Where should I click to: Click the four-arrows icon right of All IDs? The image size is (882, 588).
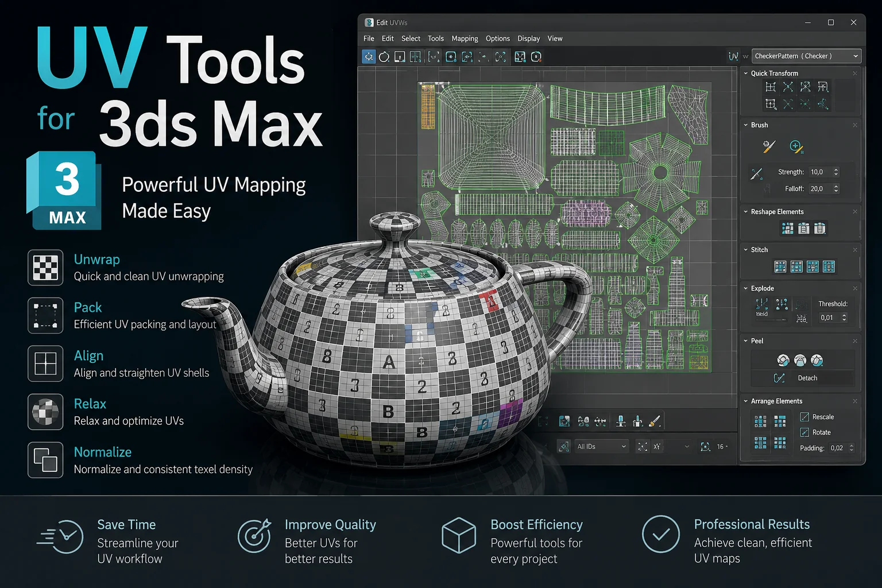pos(643,446)
